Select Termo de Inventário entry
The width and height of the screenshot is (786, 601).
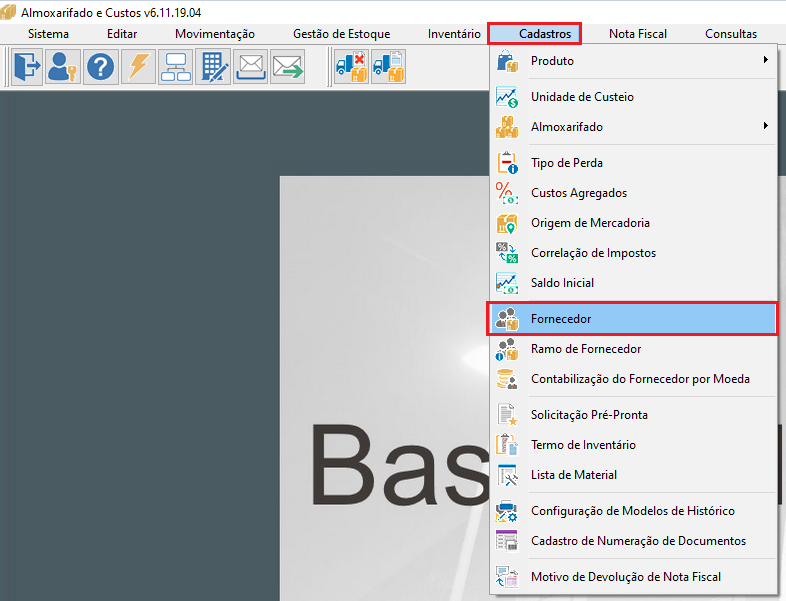pos(633,445)
